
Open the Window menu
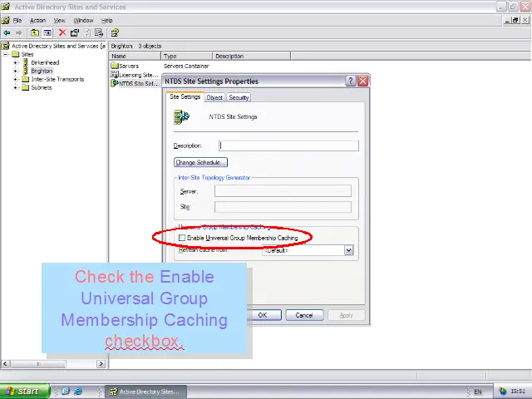click(83, 20)
